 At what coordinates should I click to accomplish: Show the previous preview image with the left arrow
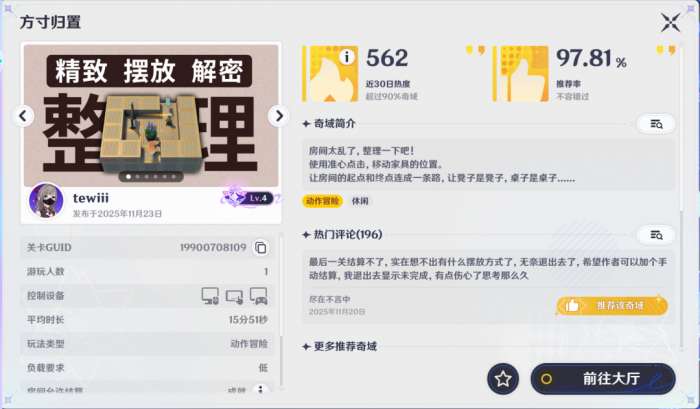(x=23, y=116)
